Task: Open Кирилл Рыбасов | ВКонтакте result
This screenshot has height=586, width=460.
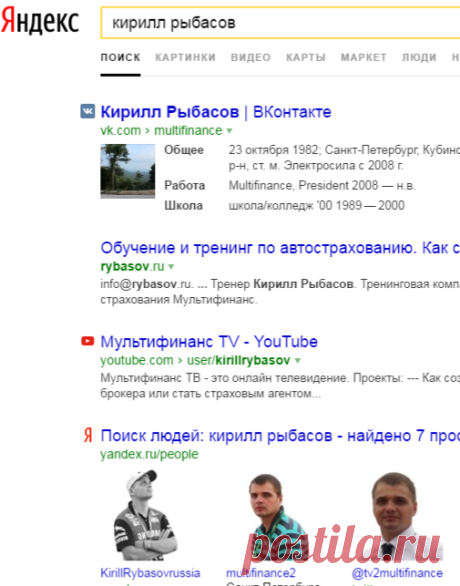Action: (216, 112)
